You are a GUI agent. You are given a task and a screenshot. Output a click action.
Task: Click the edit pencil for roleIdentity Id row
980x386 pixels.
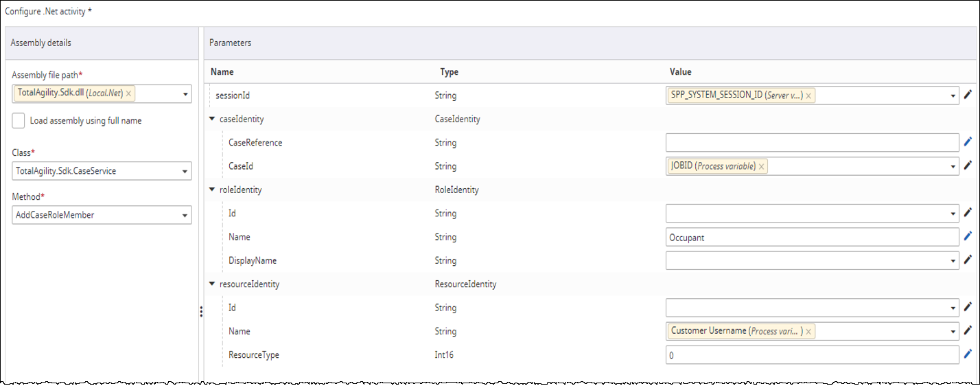click(968, 213)
